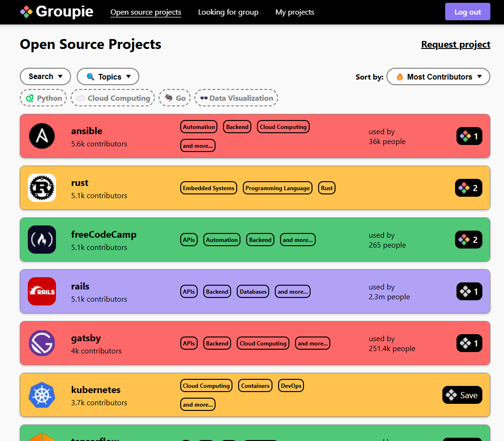Click '3.7k contributors' under kubernetes

point(99,402)
